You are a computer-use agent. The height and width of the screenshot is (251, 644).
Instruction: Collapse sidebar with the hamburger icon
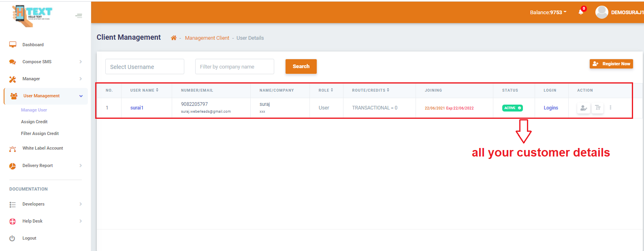[x=79, y=16]
